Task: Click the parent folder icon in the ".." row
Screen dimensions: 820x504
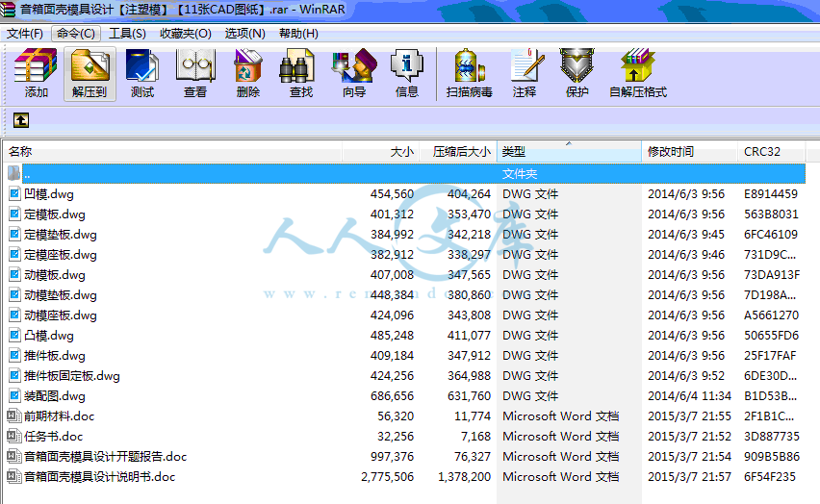Action: click(14, 173)
